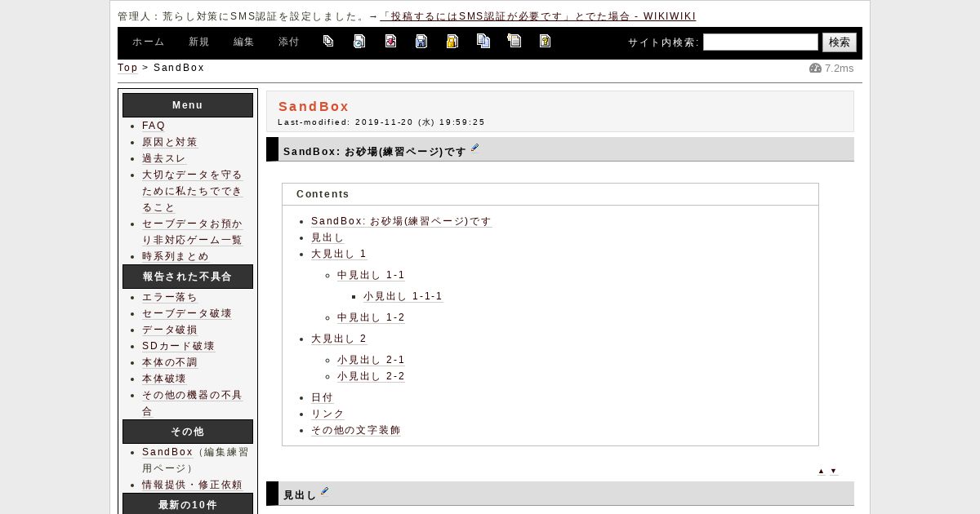Open SandBox link in sidebar その他 section
The width and height of the screenshot is (980, 514).
click(167, 452)
